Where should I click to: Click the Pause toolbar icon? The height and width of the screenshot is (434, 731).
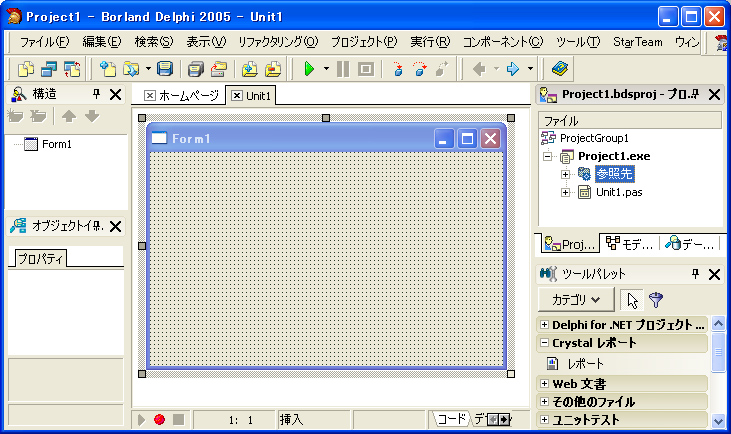tap(343, 69)
